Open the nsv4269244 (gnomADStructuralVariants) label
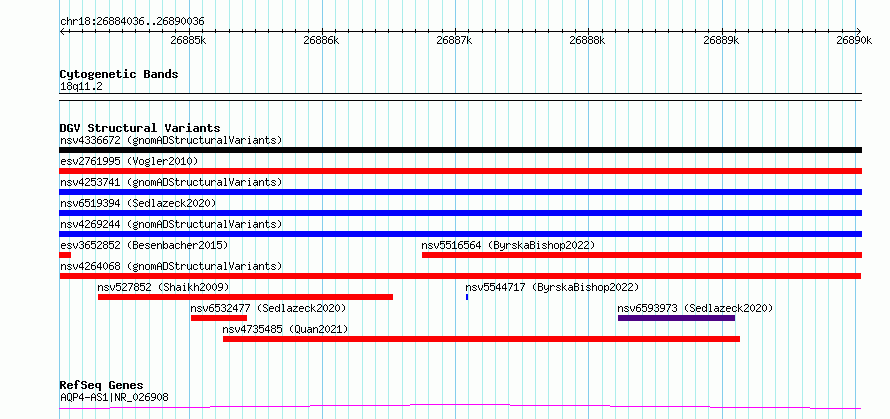The height and width of the screenshot is (419, 890). (x=171, y=224)
